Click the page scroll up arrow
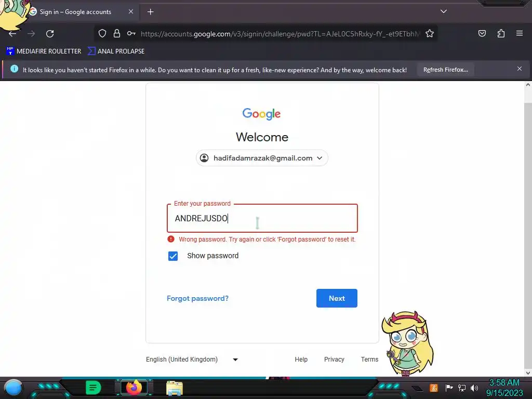 [528, 85]
